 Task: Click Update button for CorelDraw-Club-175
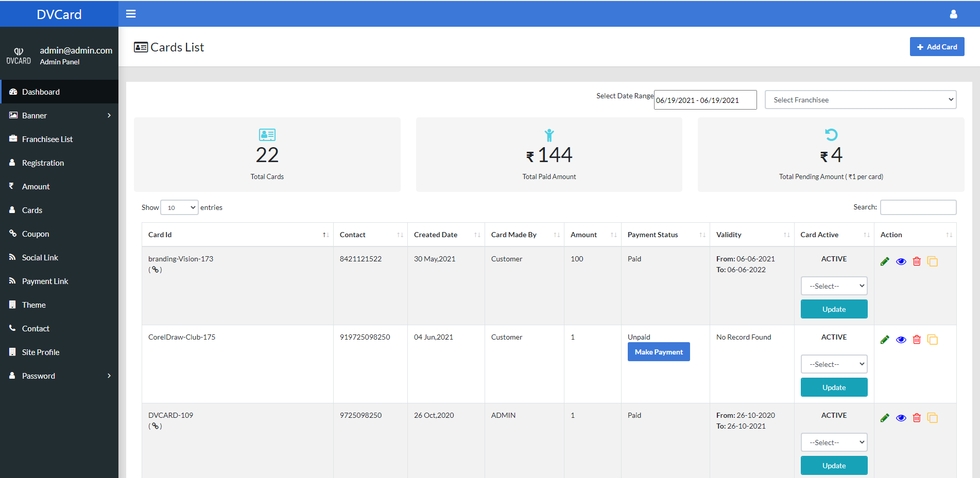[834, 387]
